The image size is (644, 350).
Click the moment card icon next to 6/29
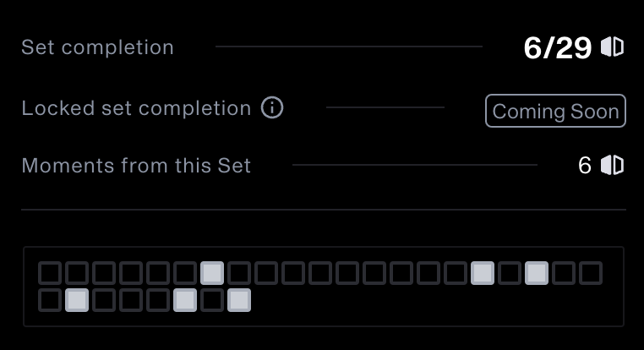pyautogui.click(x=613, y=47)
